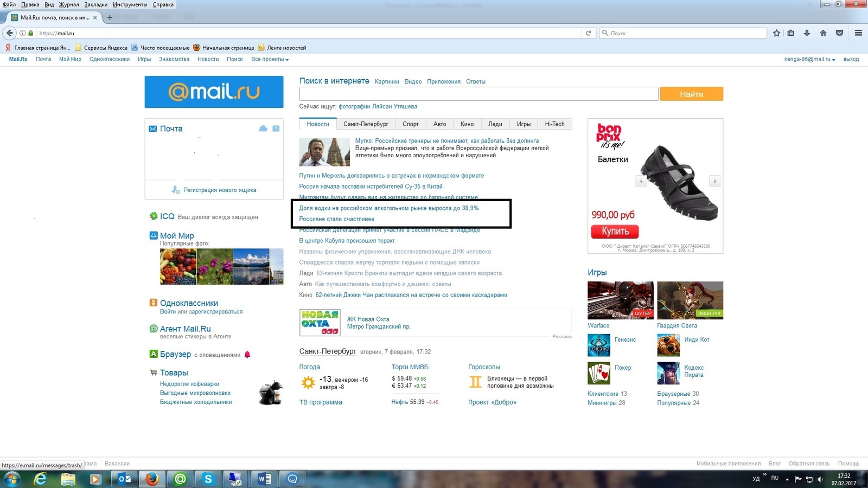Show next bon prix product arrow
Screen dimensions: 868x488
[714, 181]
